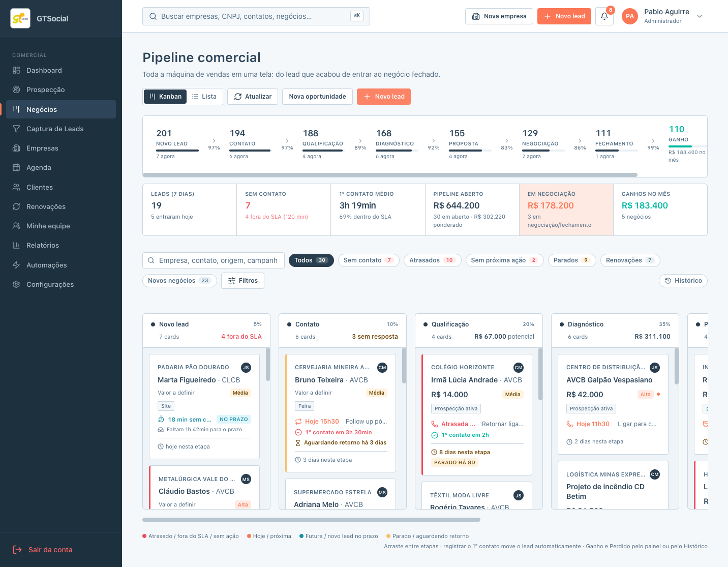
Task: Toggle the Atrasados filter chip
Action: 432,260
